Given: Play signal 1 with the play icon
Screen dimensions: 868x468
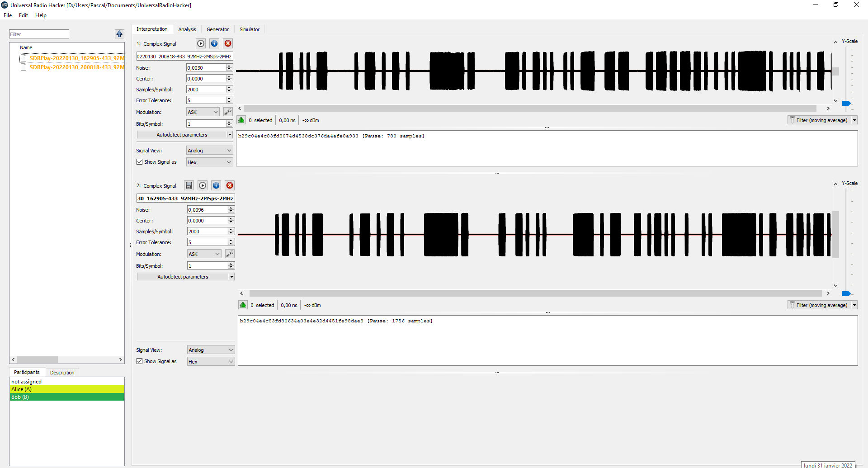Looking at the screenshot, I should point(201,43).
